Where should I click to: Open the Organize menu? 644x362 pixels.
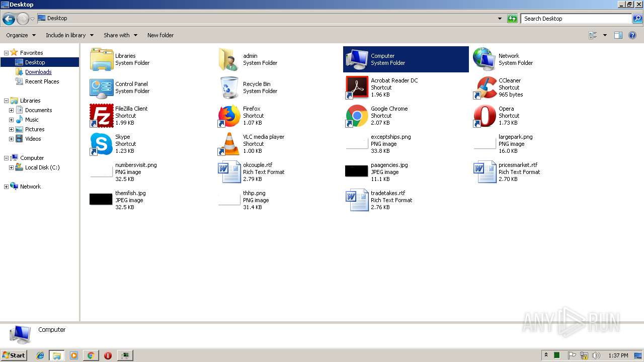click(x=21, y=35)
